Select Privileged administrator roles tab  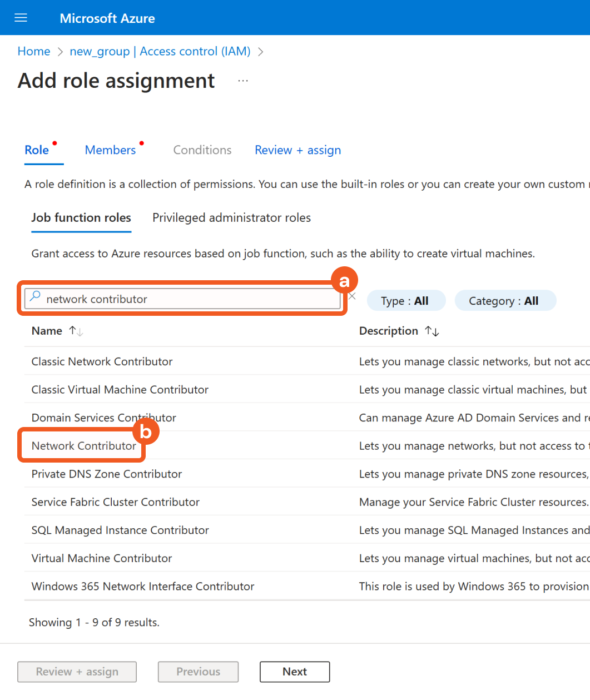click(231, 218)
